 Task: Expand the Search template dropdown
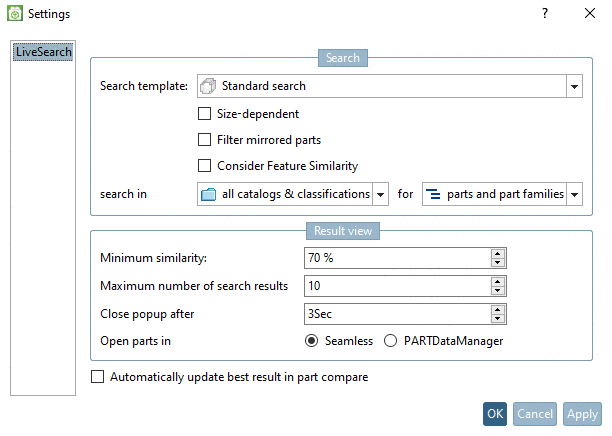click(x=574, y=86)
